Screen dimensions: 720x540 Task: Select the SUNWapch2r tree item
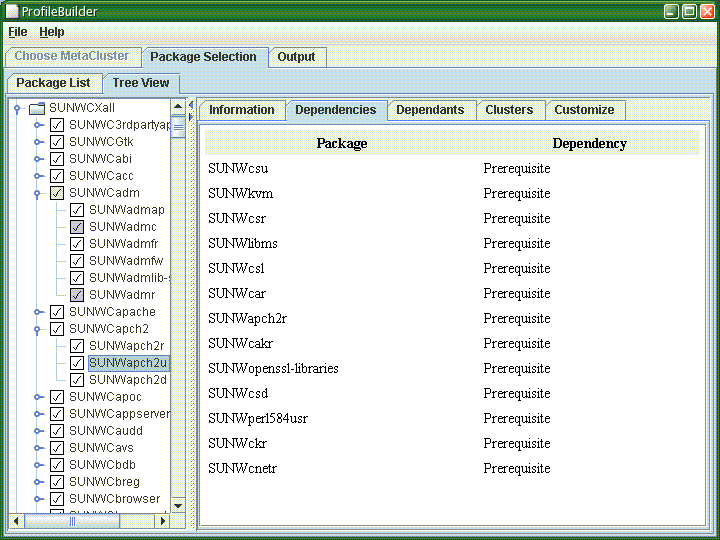[126, 346]
